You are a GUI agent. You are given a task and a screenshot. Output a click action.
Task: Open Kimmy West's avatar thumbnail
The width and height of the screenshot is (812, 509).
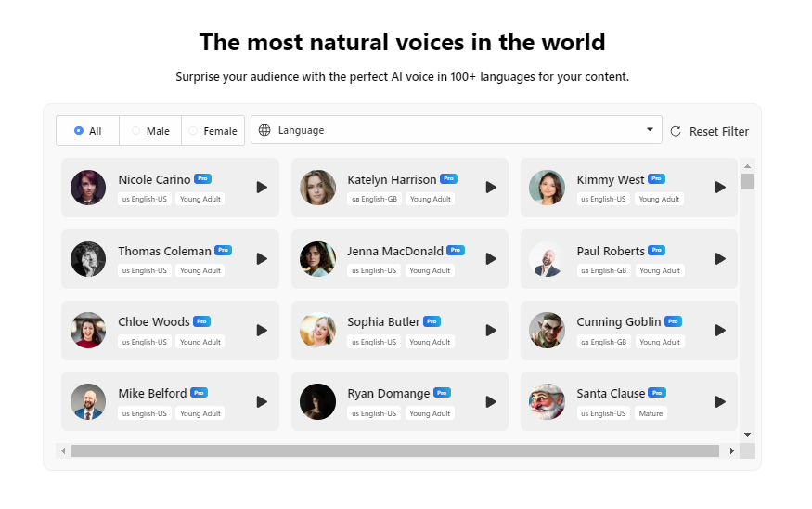[547, 188]
